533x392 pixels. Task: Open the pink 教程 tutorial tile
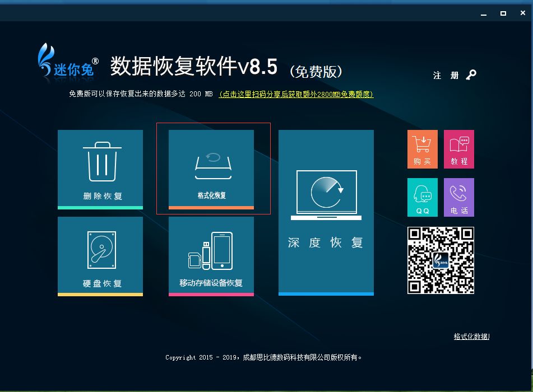[459, 149]
